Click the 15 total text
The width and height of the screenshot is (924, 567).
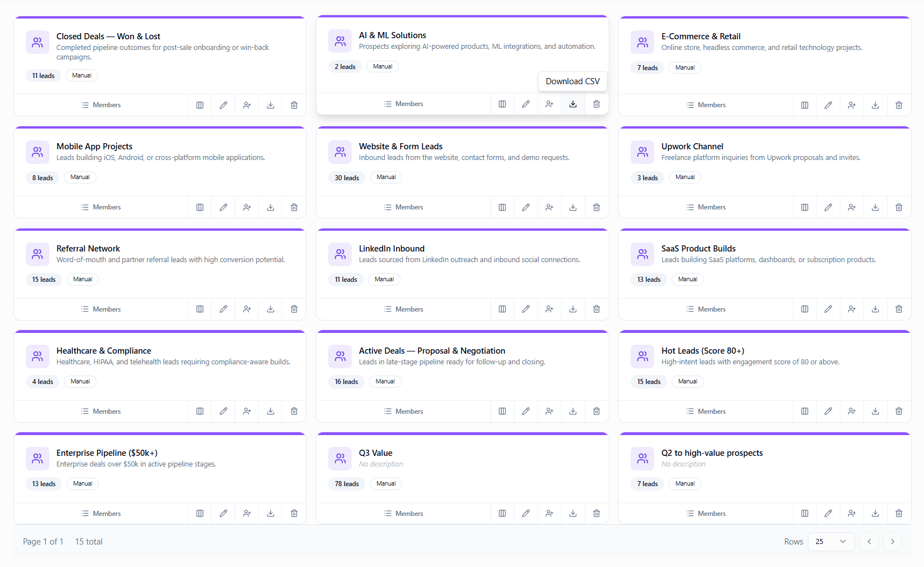[89, 542]
